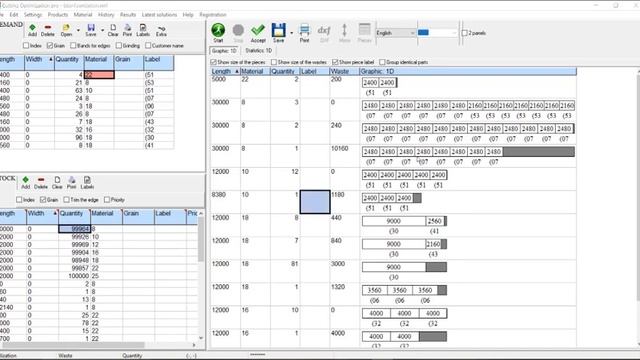Clear the Demand table
640x360 pixels.
point(113,30)
